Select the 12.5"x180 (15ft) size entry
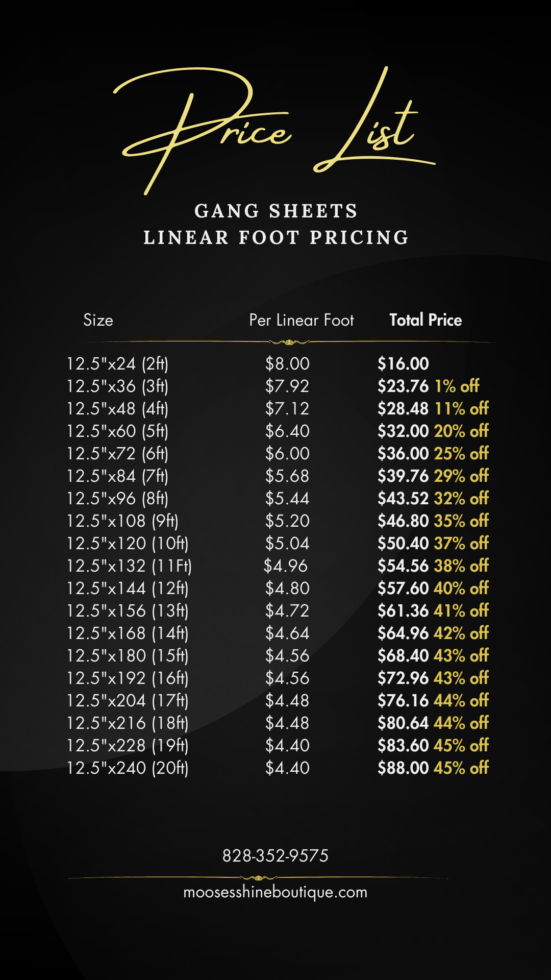 pos(128,656)
